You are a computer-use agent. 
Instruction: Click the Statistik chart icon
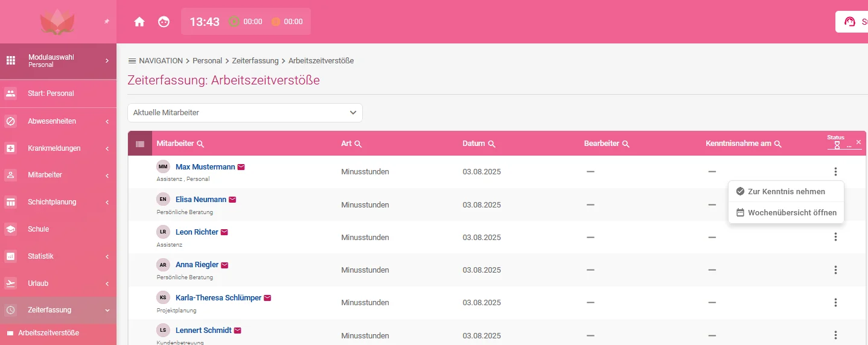[10, 256]
